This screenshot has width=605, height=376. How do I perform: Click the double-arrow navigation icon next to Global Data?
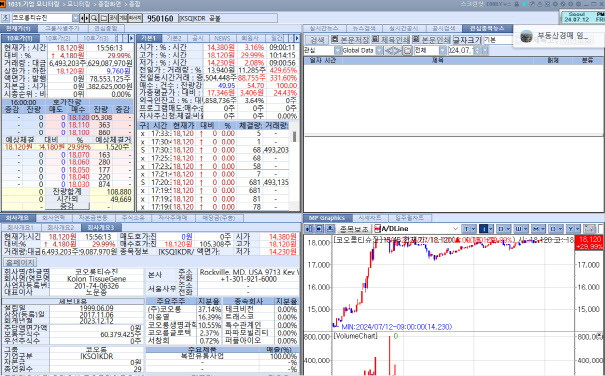click(x=393, y=51)
